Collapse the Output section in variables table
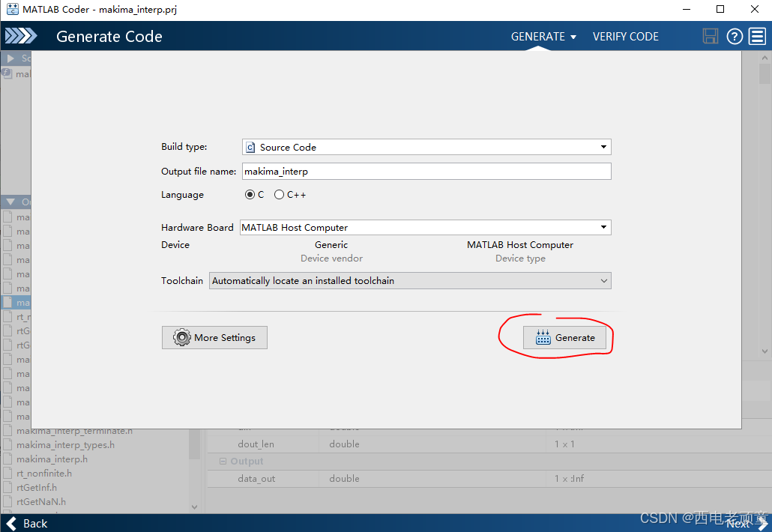The image size is (772, 532). (223, 461)
